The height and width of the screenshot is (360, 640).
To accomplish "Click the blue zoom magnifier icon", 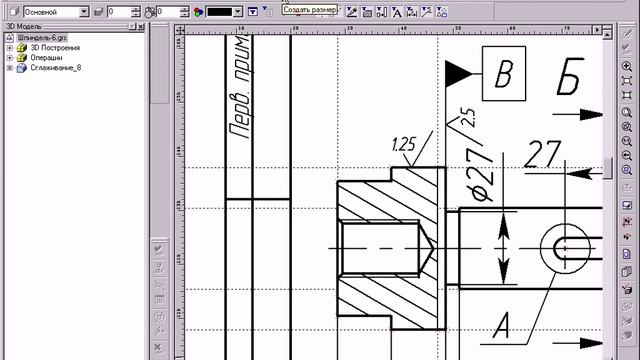I will [x=627, y=170].
